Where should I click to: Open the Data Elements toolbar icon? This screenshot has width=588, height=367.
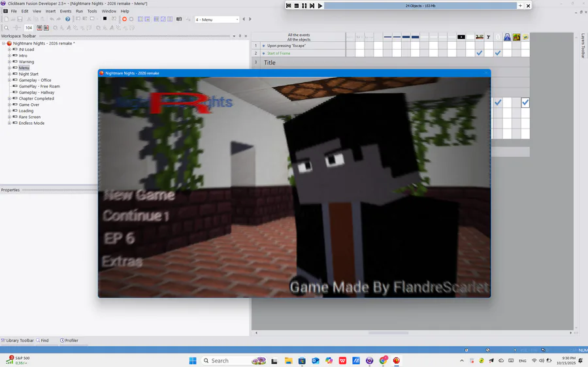[170, 19]
